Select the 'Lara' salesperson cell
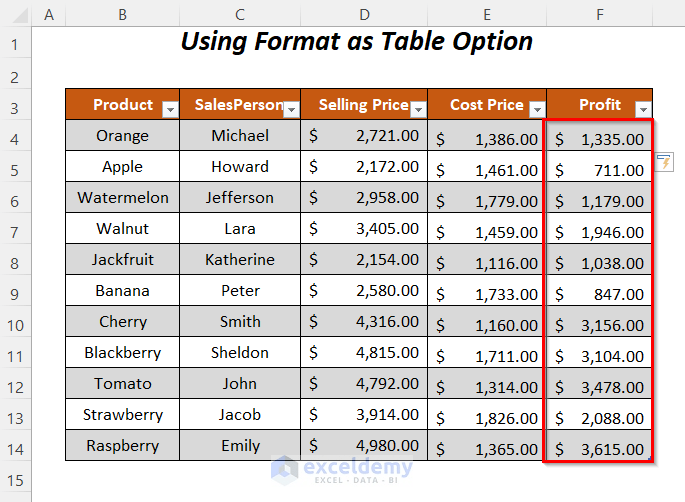This screenshot has height=502, width=685. [240, 228]
